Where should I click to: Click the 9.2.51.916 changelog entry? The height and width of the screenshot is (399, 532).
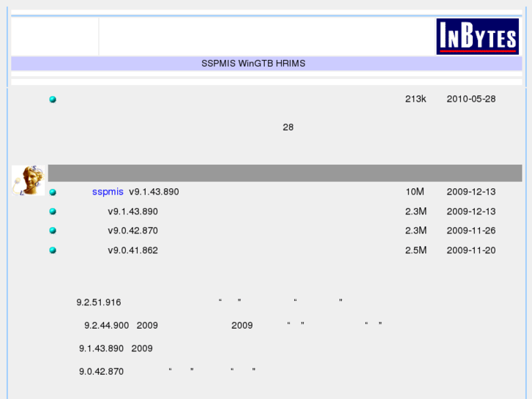[x=98, y=302]
